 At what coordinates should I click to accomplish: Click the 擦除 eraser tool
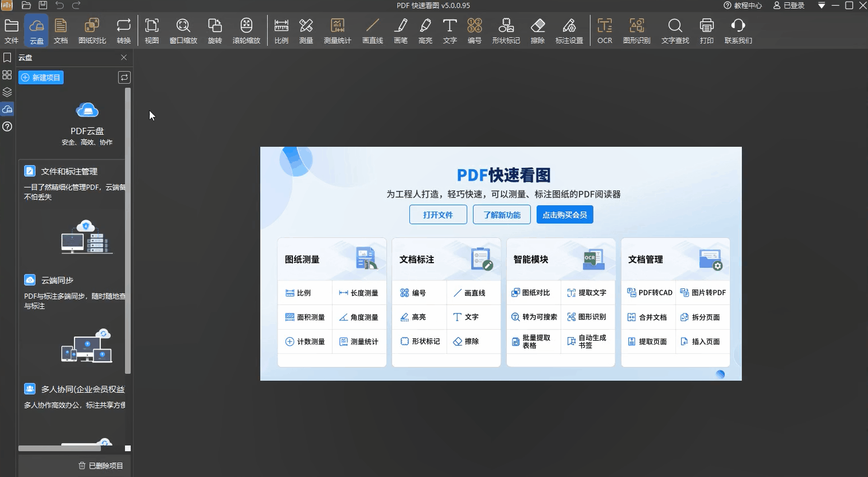click(537, 31)
